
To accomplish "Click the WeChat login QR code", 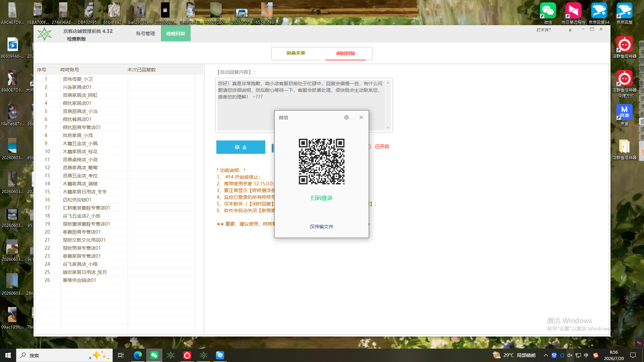I will [322, 162].
